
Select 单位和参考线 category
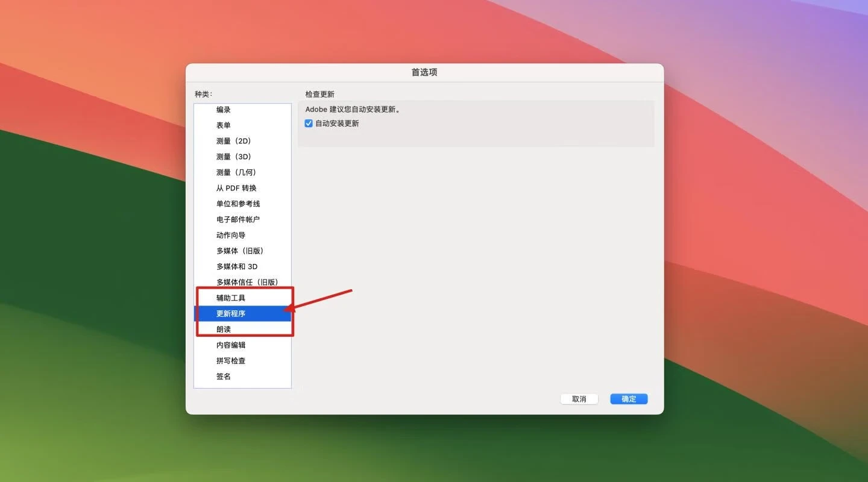pos(238,204)
